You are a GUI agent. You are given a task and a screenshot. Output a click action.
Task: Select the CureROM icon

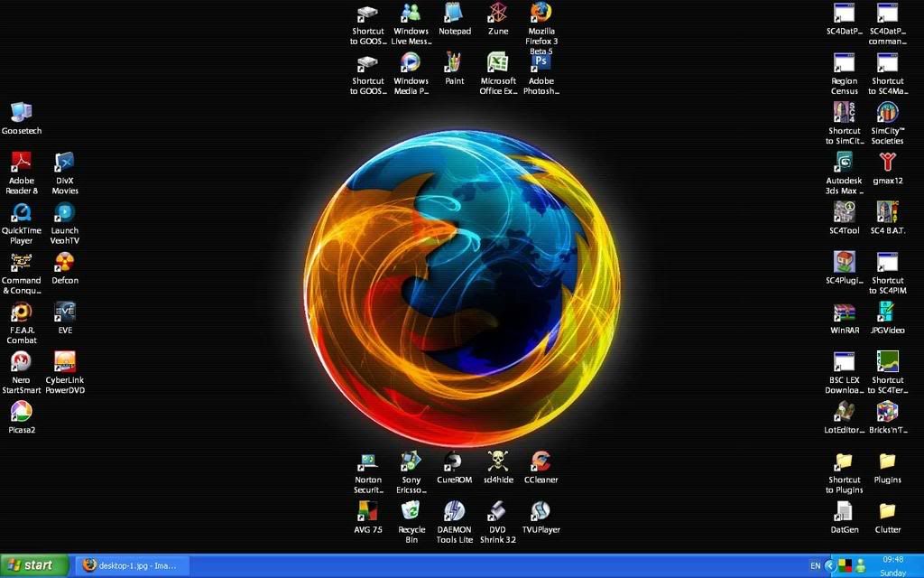coord(455,461)
